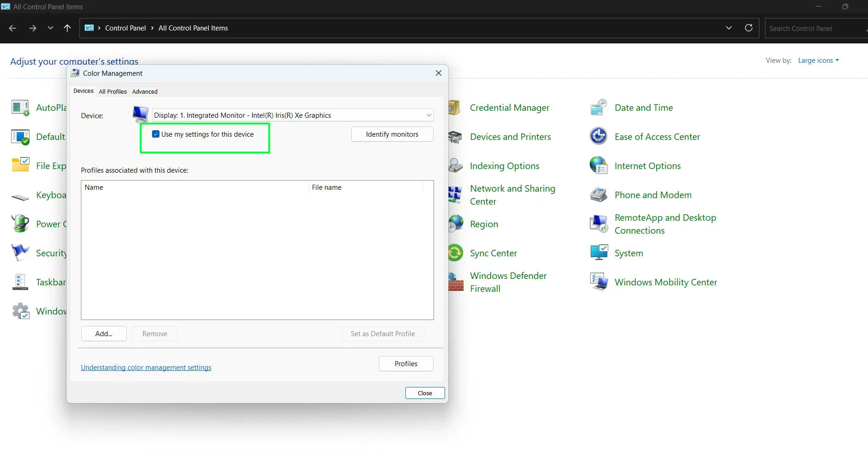Open Indexing Options
Image resolution: width=868 pixels, height=453 pixels.
click(504, 165)
